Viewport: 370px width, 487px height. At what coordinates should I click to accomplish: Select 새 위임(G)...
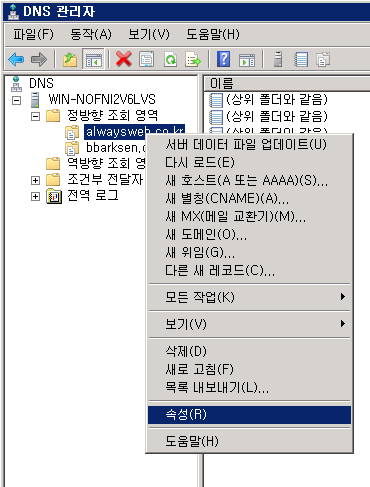(x=249, y=253)
